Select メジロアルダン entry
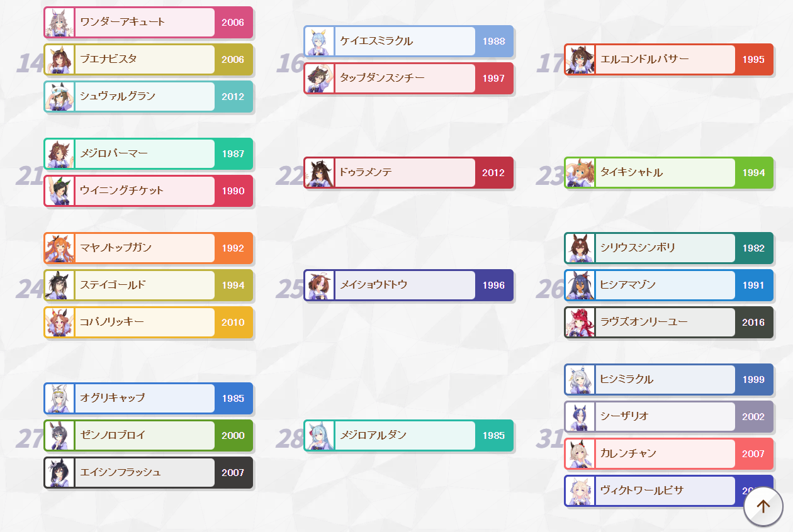This screenshot has width=793, height=532. tap(408, 435)
